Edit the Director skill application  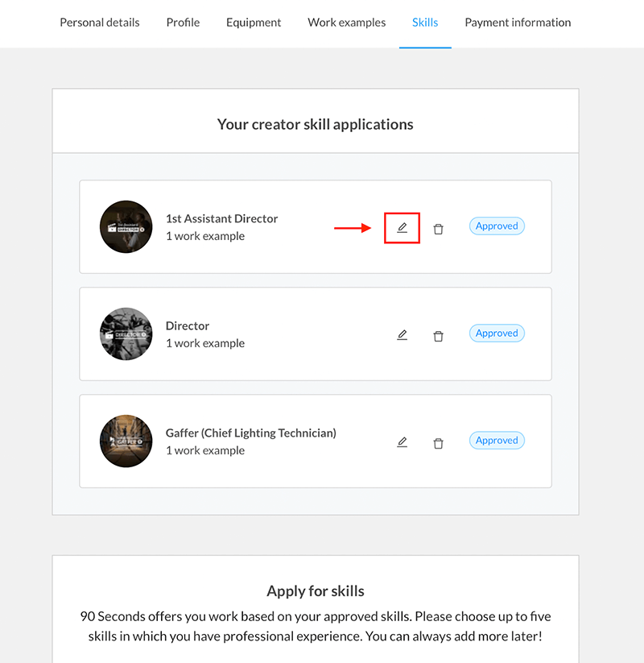[x=402, y=334]
